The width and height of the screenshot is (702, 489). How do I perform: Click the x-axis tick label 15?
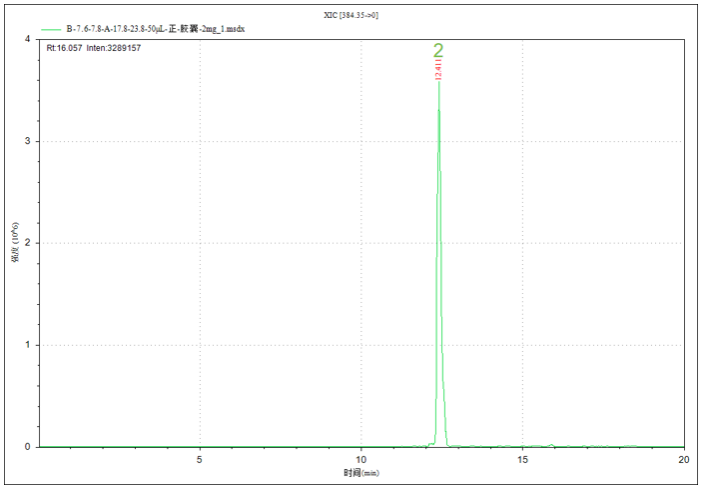click(522, 459)
